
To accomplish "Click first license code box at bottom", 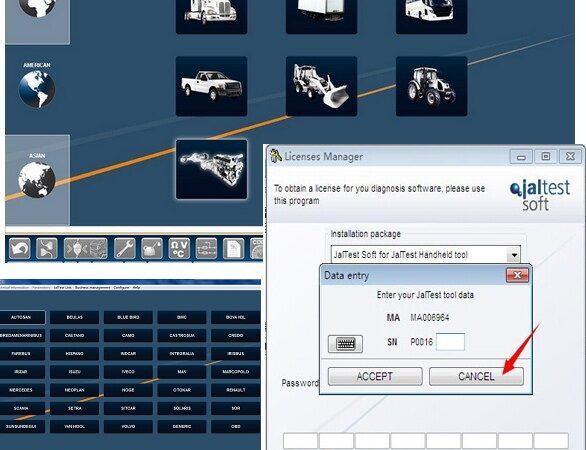I will pyautogui.click(x=300, y=441).
